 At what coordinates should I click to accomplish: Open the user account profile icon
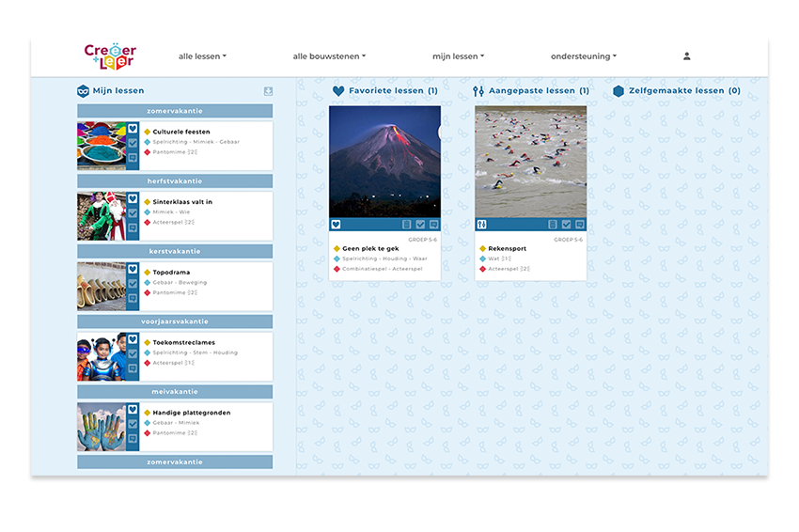(686, 56)
